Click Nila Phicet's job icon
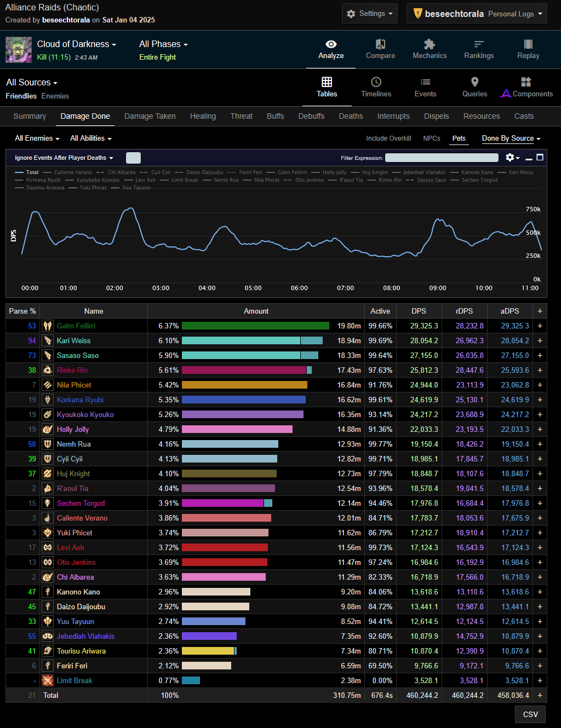Image resolution: width=561 pixels, height=728 pixels. tap(48, 385)
